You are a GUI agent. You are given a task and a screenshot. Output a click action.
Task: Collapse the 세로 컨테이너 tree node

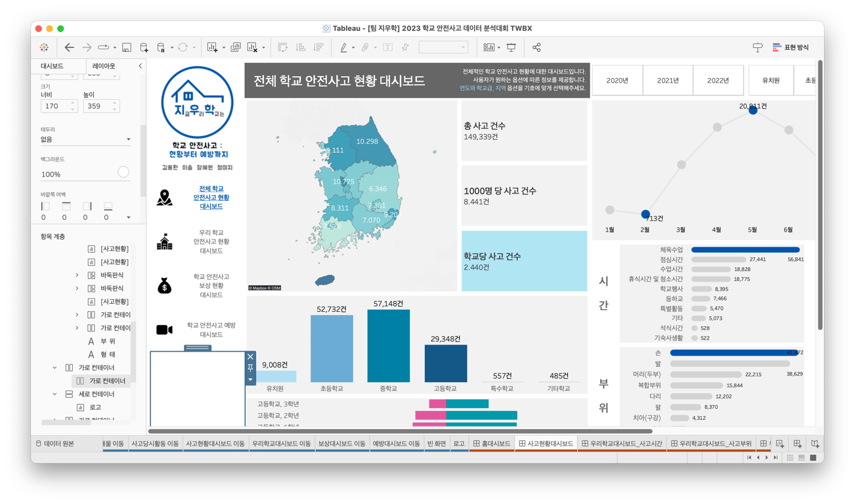(55, 394)
